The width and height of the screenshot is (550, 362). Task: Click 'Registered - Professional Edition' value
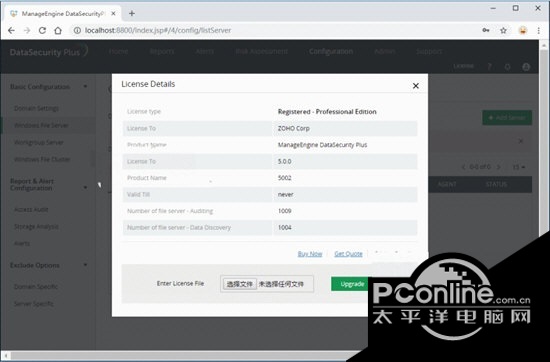(327, 112)
